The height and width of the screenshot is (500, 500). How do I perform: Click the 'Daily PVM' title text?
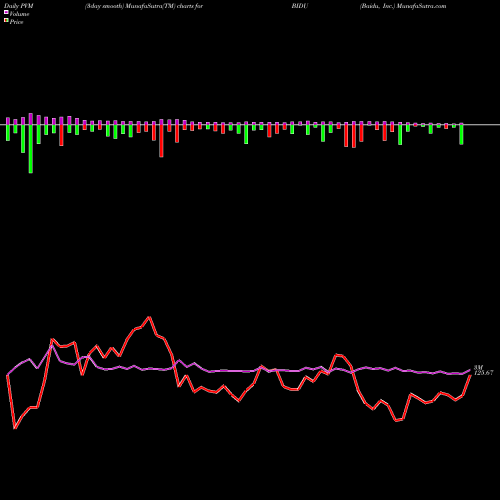(19, 6)
